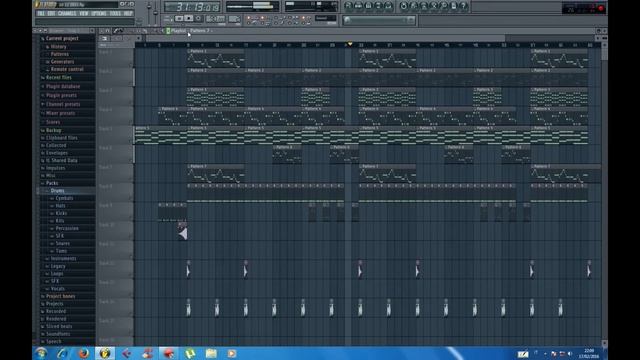Expand the Plugin database folder

pos(63,87)
